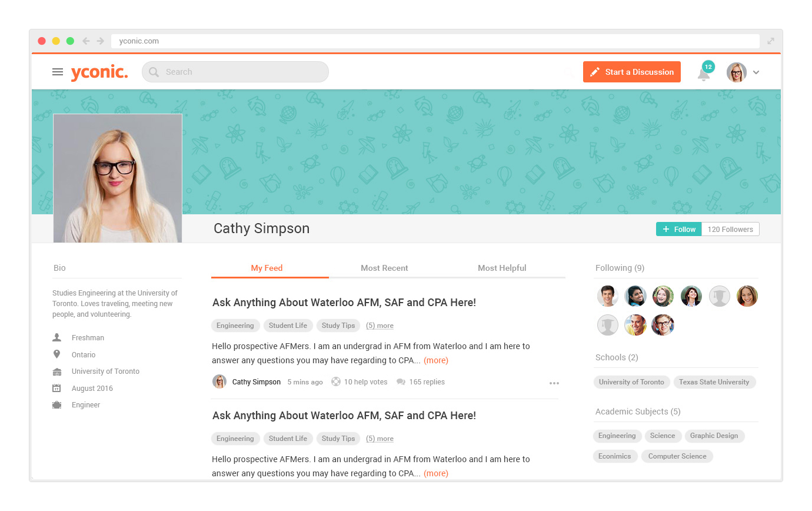
Task: Toggle Follow for Cathy Simpson
Action: (x=679, y=229)
